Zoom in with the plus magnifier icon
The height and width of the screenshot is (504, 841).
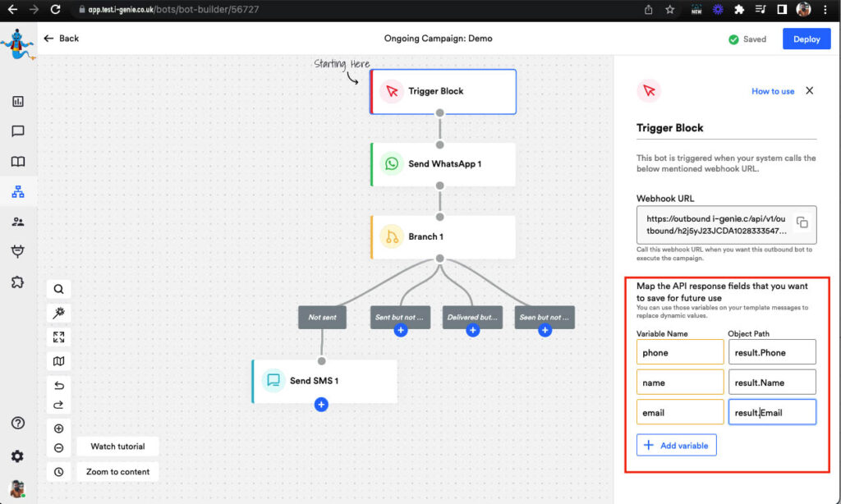pos(59,428)
